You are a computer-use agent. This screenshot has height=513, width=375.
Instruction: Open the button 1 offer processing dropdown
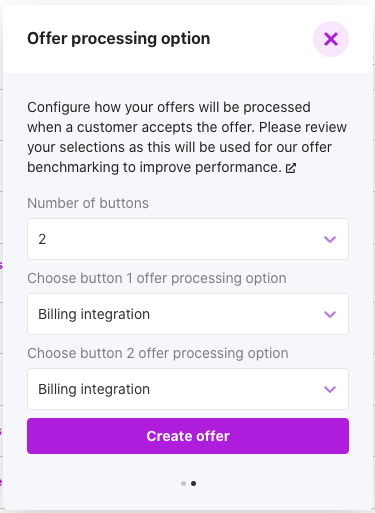pyautogui.click(x=188, y=314)
